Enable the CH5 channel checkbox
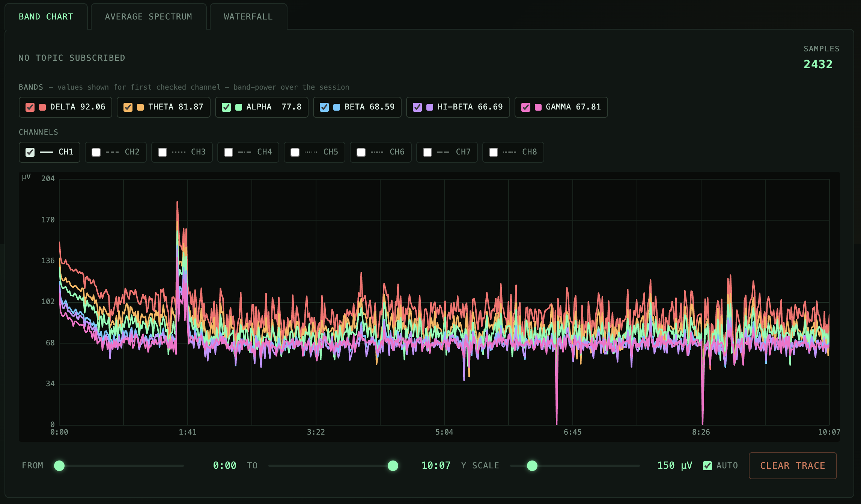 (x=295, y=152)
